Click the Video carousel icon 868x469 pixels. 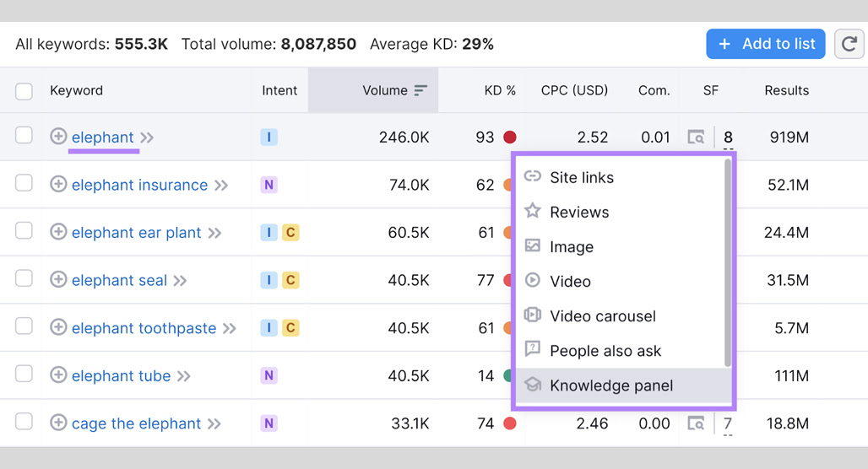533,315
